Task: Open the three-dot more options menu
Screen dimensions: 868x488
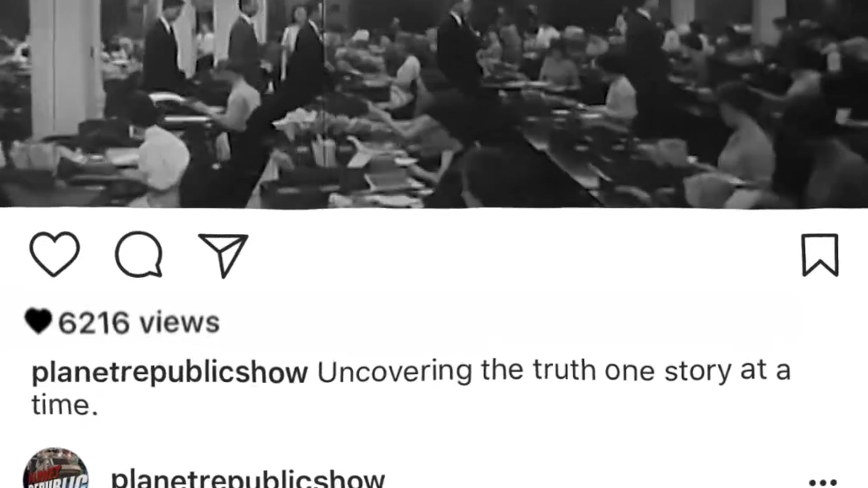Action: click(x=823, y=482)
